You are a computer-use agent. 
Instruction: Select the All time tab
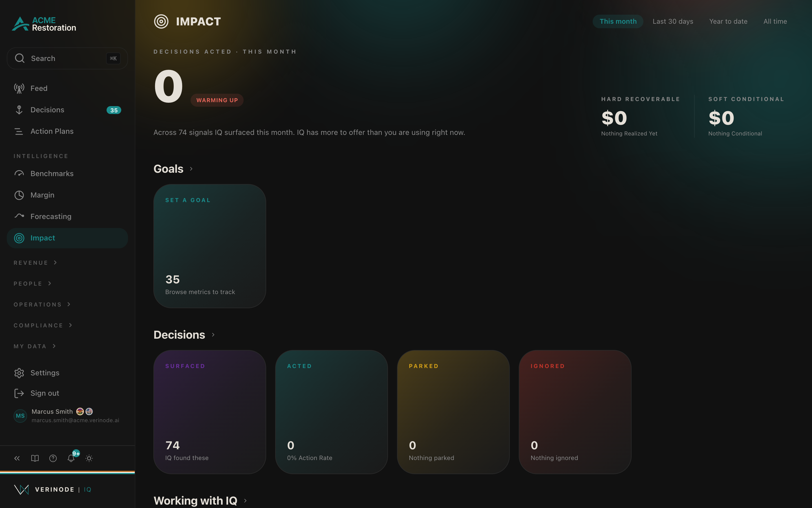click(x=775, y=21)
